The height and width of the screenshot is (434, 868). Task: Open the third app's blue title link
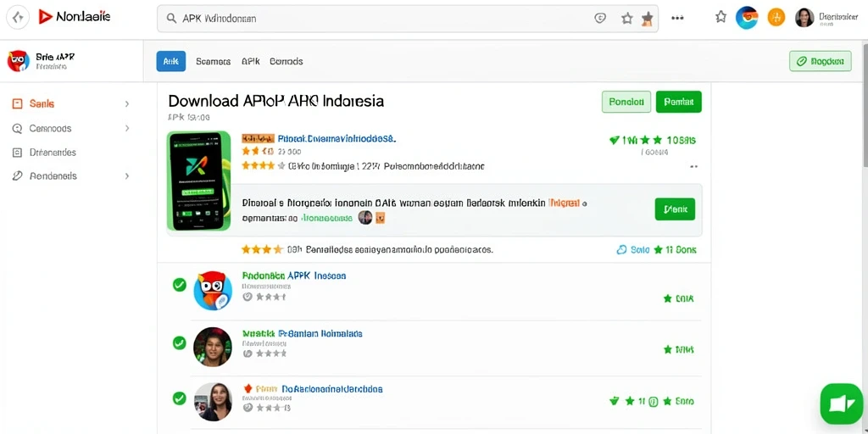(332, 389)
